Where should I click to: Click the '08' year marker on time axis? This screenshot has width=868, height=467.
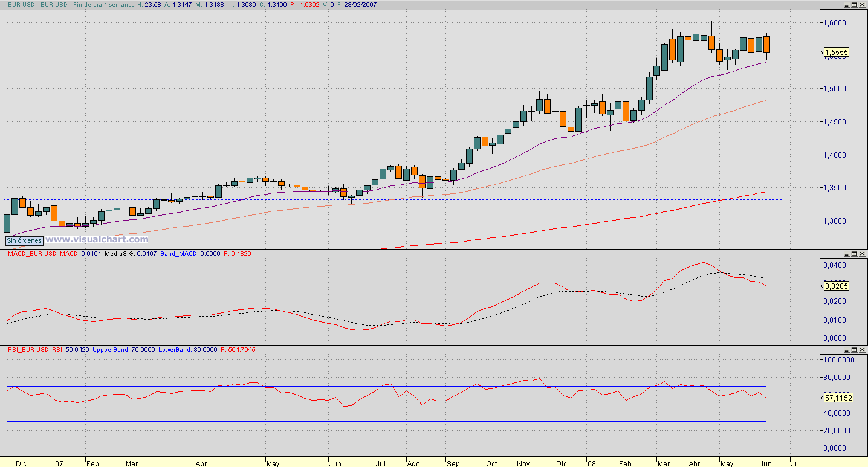pos(591,463)
